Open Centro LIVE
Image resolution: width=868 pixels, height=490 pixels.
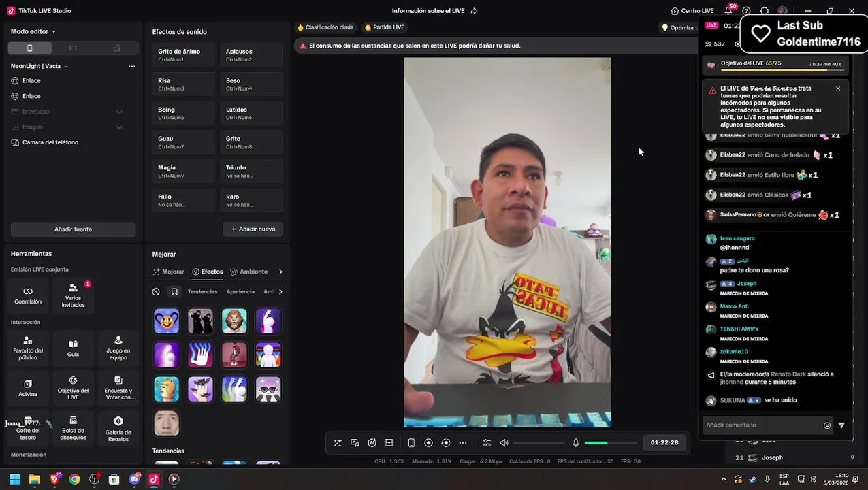coord(692,11)
